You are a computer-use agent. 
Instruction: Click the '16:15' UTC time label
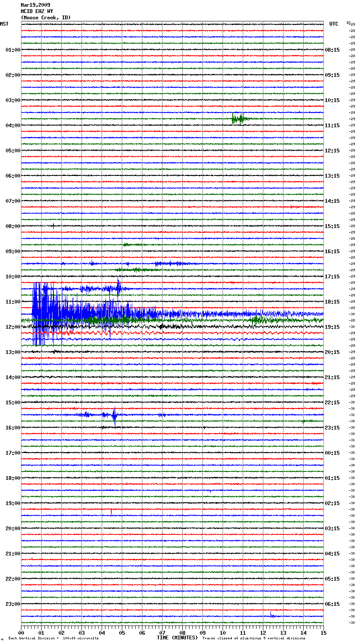[x=332, y=251]
